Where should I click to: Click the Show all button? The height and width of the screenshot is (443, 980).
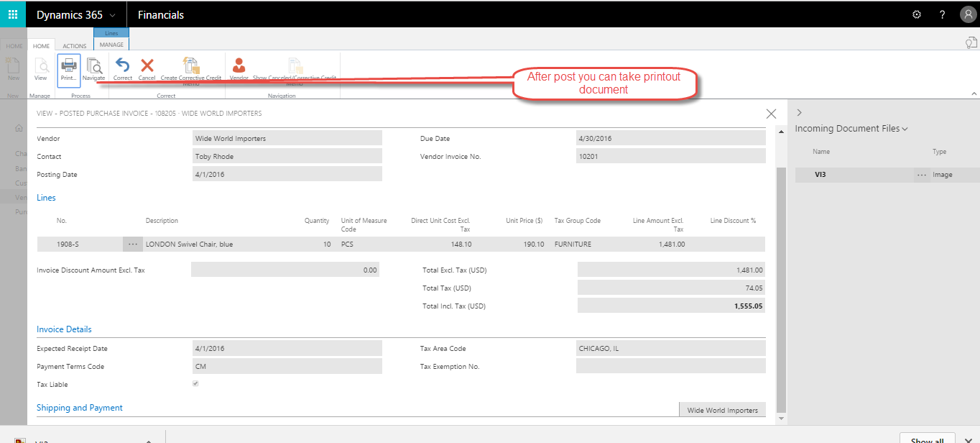[927, 439]
